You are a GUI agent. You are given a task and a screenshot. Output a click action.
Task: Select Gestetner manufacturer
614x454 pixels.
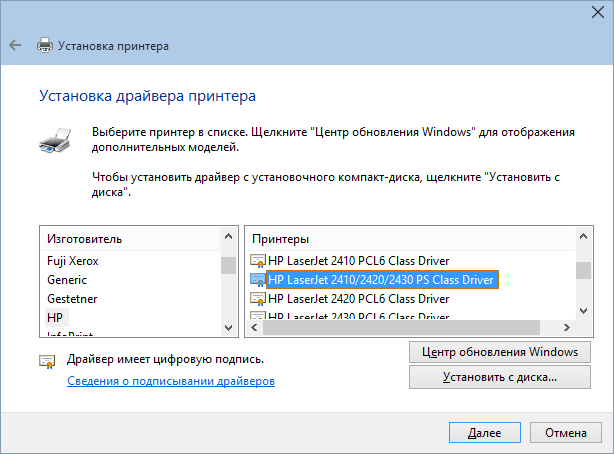(72, 299)
